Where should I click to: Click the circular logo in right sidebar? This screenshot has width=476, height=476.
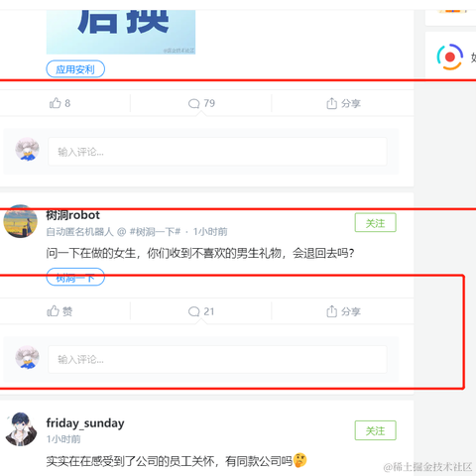coord(449,58)
